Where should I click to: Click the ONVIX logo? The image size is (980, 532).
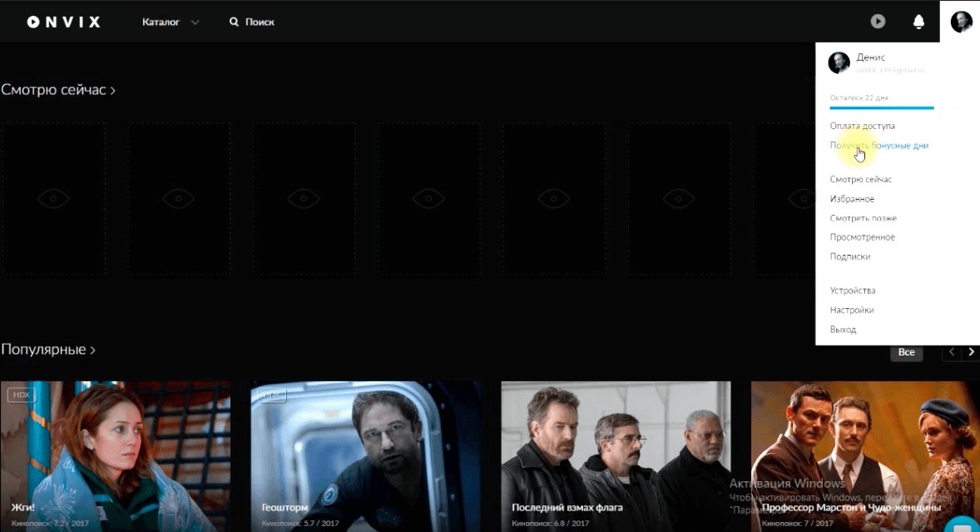(x=63, y=22)
